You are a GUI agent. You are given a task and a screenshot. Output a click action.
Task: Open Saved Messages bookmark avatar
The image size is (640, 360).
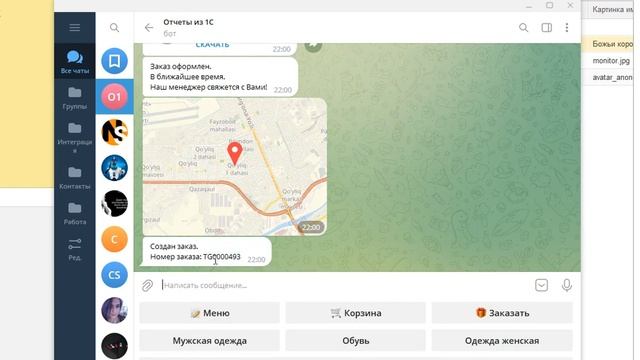114,61
